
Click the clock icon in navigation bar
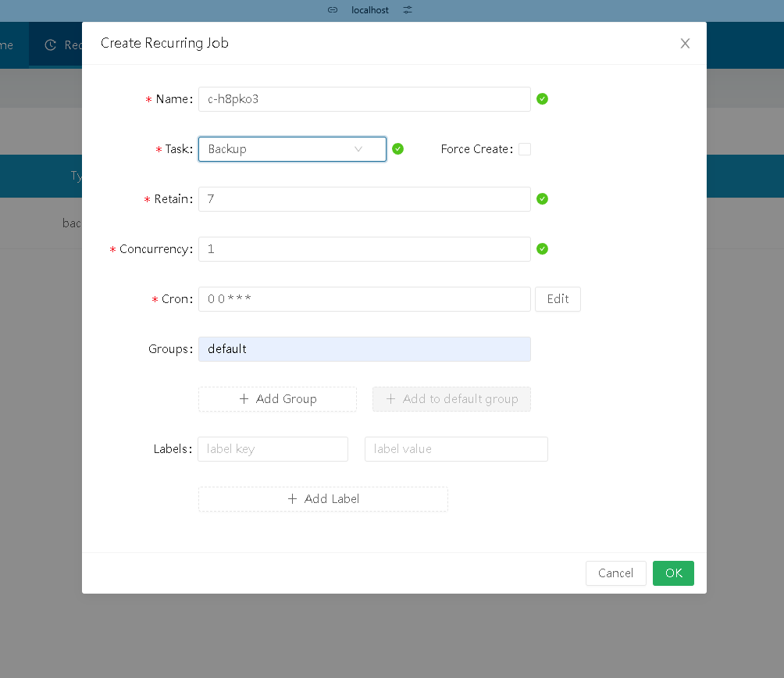51,45
